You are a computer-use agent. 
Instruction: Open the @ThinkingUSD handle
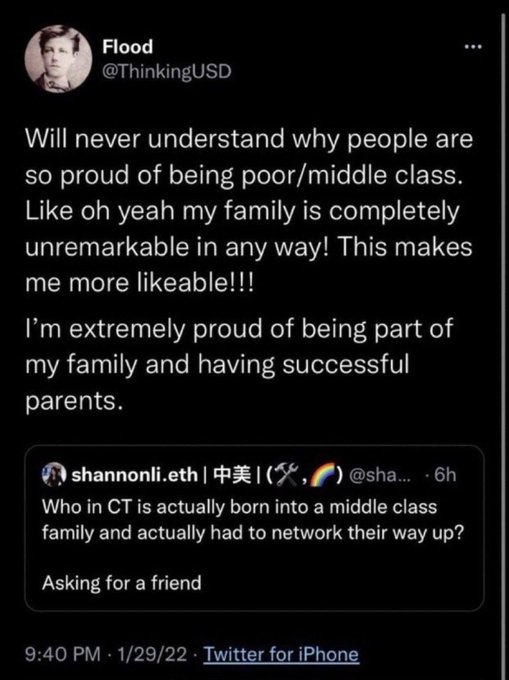167,71
